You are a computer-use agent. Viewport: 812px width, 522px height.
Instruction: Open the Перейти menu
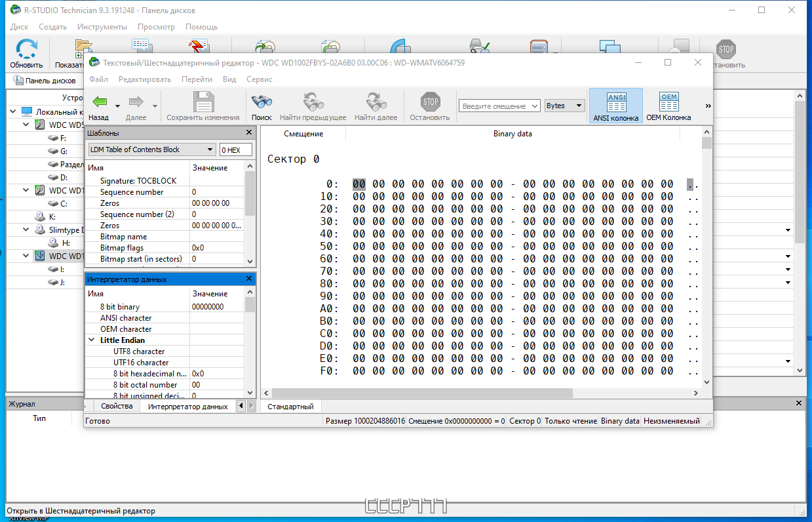point(197,79)
